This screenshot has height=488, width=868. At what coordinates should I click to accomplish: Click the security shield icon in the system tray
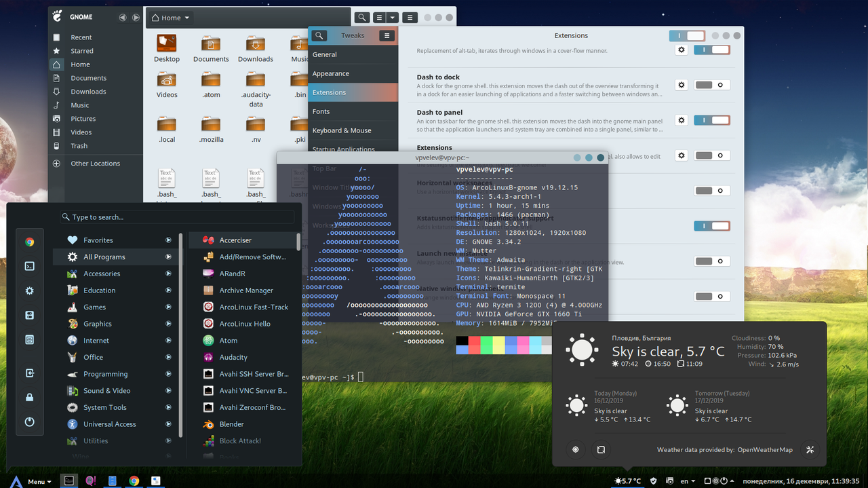pos(653,481)
